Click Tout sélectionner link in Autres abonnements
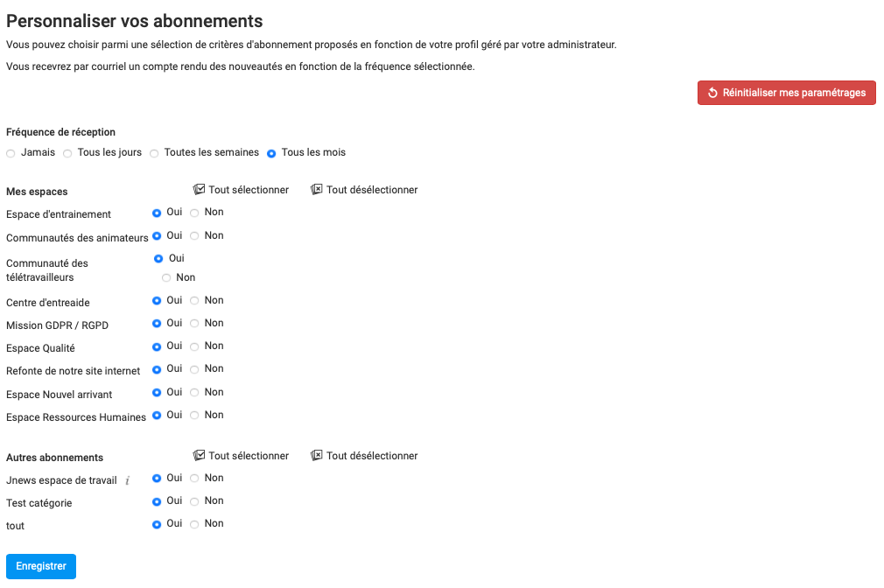The height and width of the screenshot is (588, 884). 249,456
